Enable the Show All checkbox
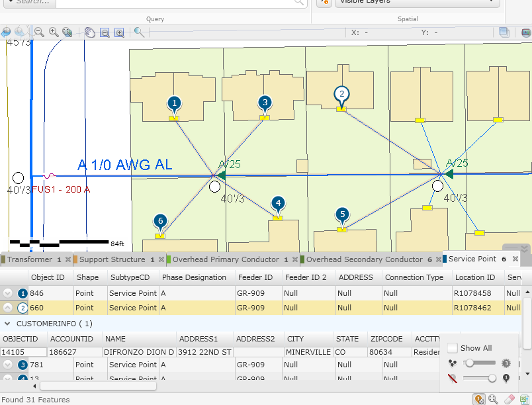 coord(453,348)
